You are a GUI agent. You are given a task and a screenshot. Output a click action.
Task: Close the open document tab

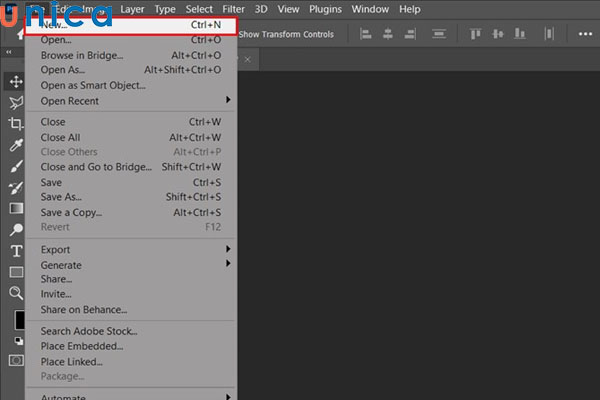[x=247, y=60]
